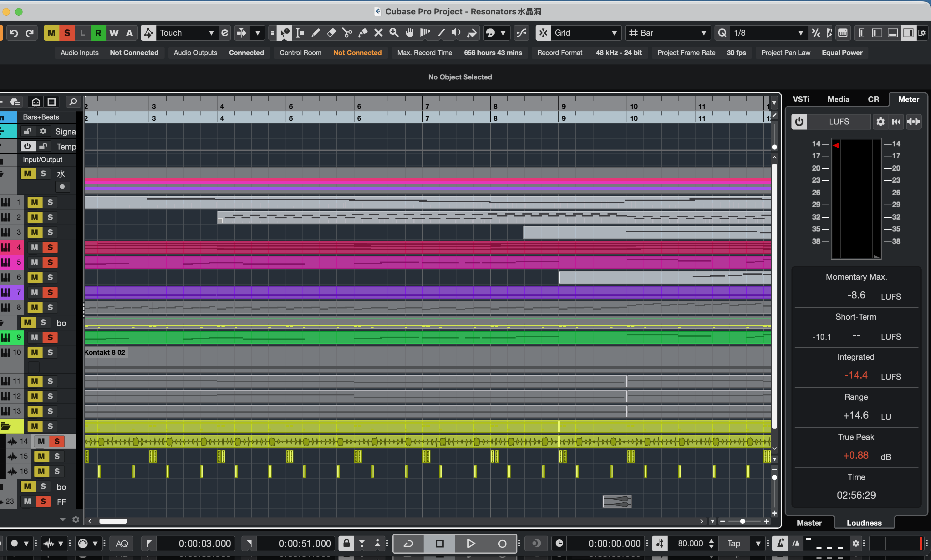Open the Bar grid type dropdown
The height and width of the screenshot is (560, 931).
click(x=668, y=33)
